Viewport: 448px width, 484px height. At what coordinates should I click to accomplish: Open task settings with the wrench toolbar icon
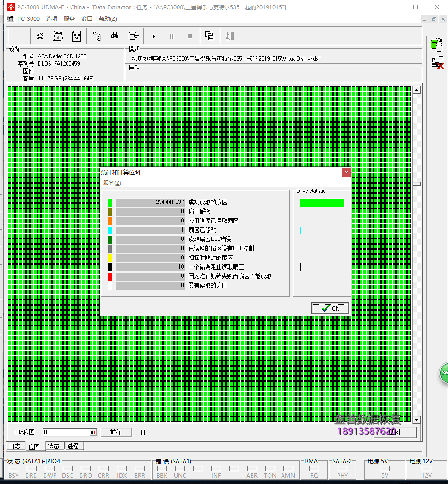40,36
